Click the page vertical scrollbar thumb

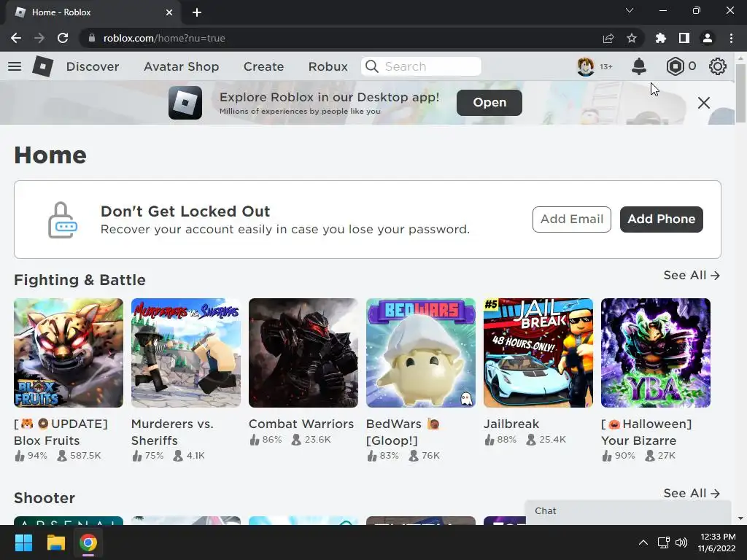coord(740,93)
